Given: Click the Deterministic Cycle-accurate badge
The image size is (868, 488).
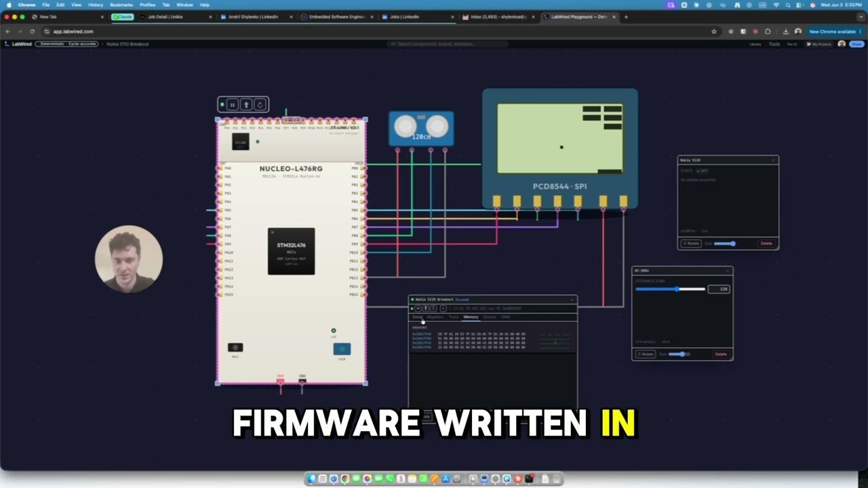Looking at the screenshot, I should click(68, 44).
